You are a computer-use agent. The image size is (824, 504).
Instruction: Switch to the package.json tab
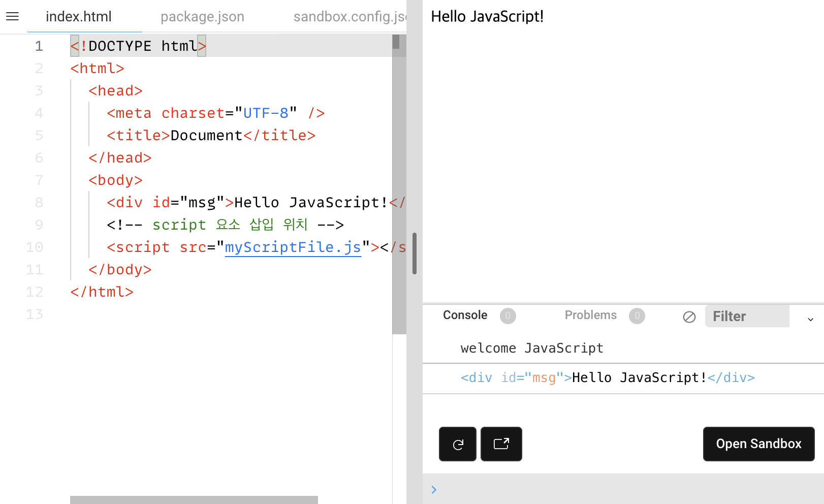pos(202,17)
